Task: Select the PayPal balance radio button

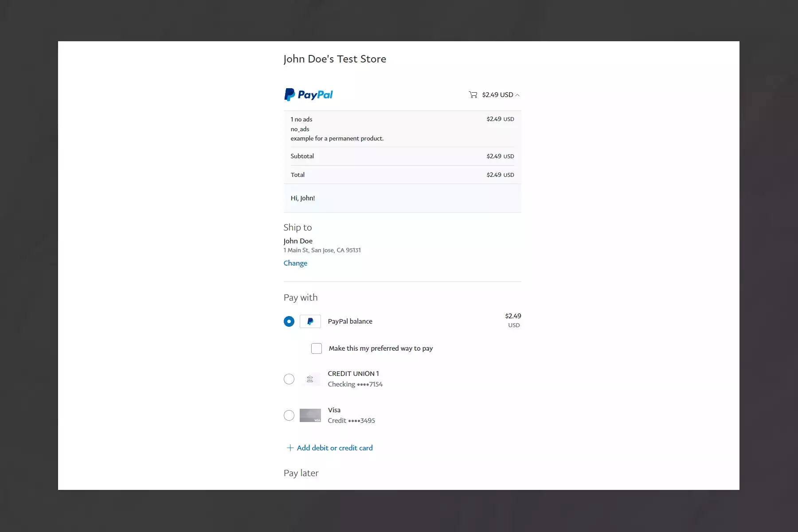Action: coord(289,321)
